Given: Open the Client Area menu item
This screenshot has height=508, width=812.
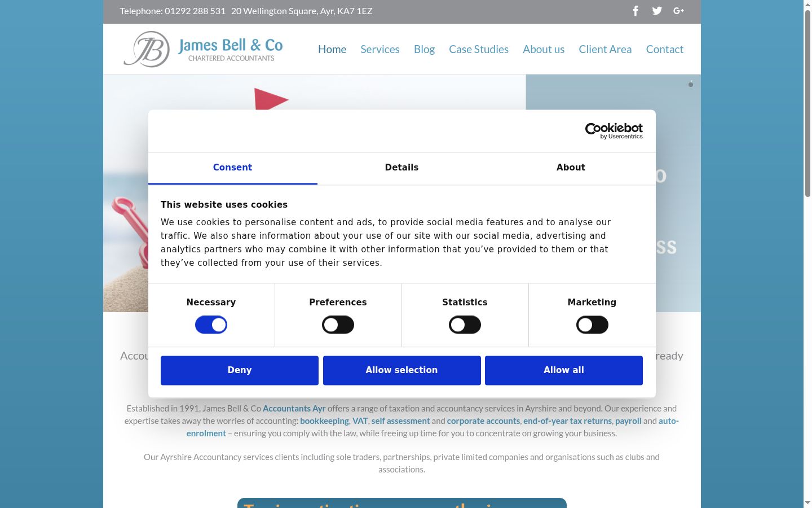Looking at the screenshot, I should (605, 49).
